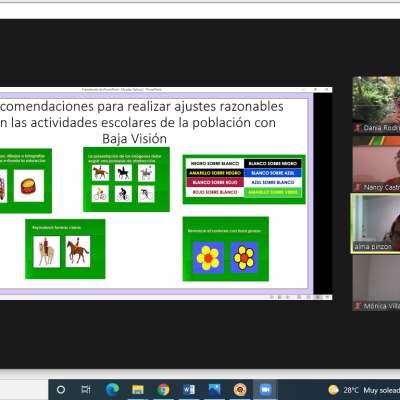Image resolution: width=400 pixels, height=400 pixels.
Task: Switch to Zoom on the taskbar
Action: [x=265, y=389]
